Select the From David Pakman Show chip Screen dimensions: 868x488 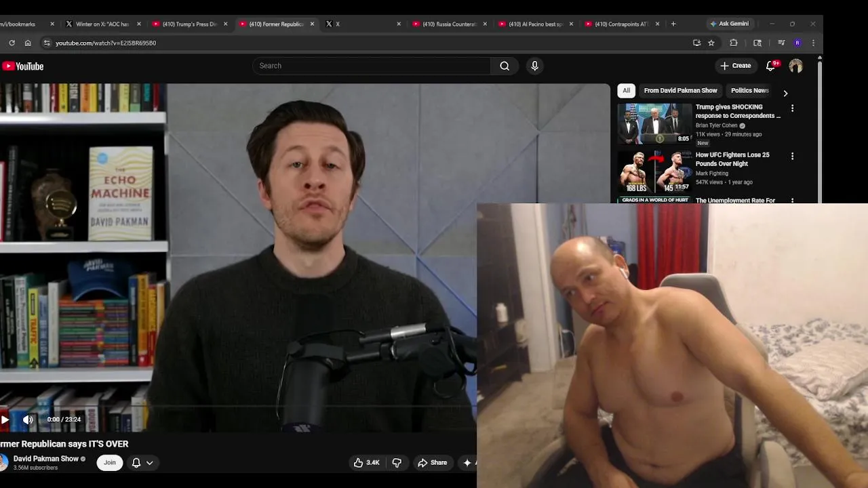coord(680,91)
